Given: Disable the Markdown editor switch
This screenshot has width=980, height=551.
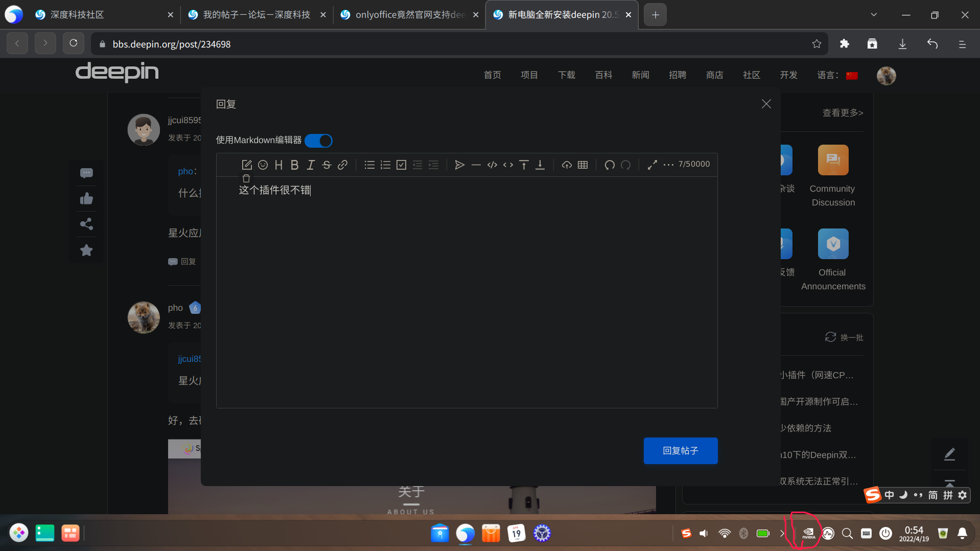Looking at the screenshot, I should click(x=318, y=141).
